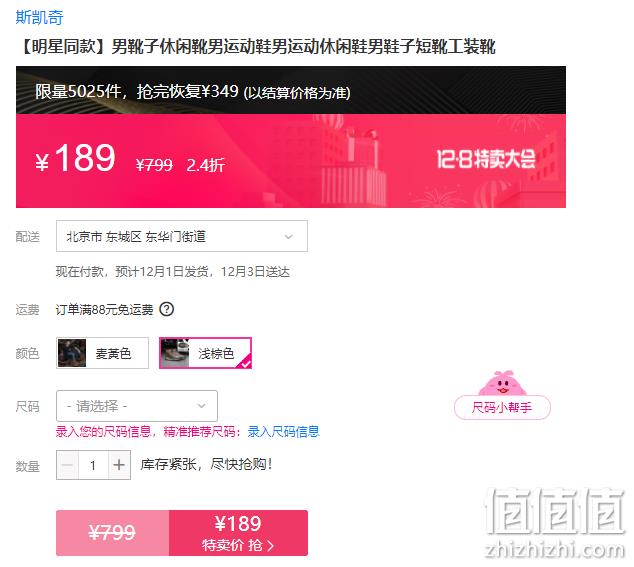Screen dimensions: 634x567
Task: Select the 浅棕色 color option
Action: click(205, 353)
